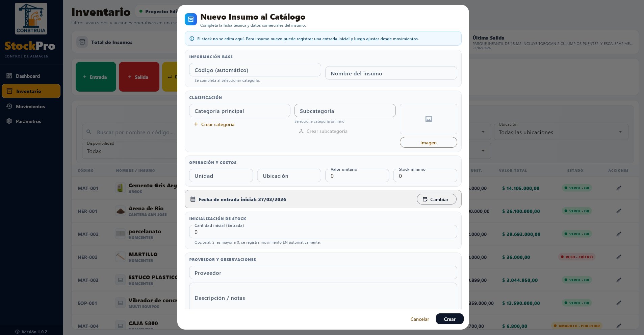Viewport: 644px width, 335px height.
Task: Open the Unidad dropdown
Action: 221,176
